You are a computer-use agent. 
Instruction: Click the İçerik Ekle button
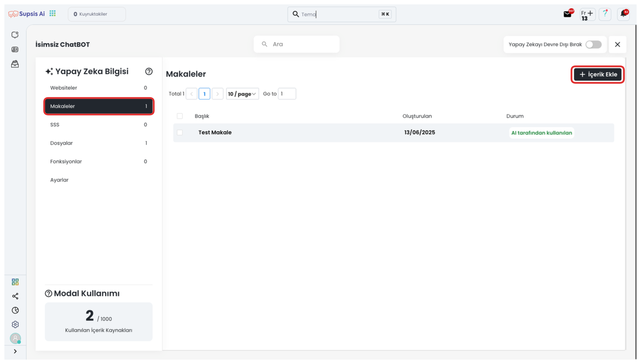point(598,75)
